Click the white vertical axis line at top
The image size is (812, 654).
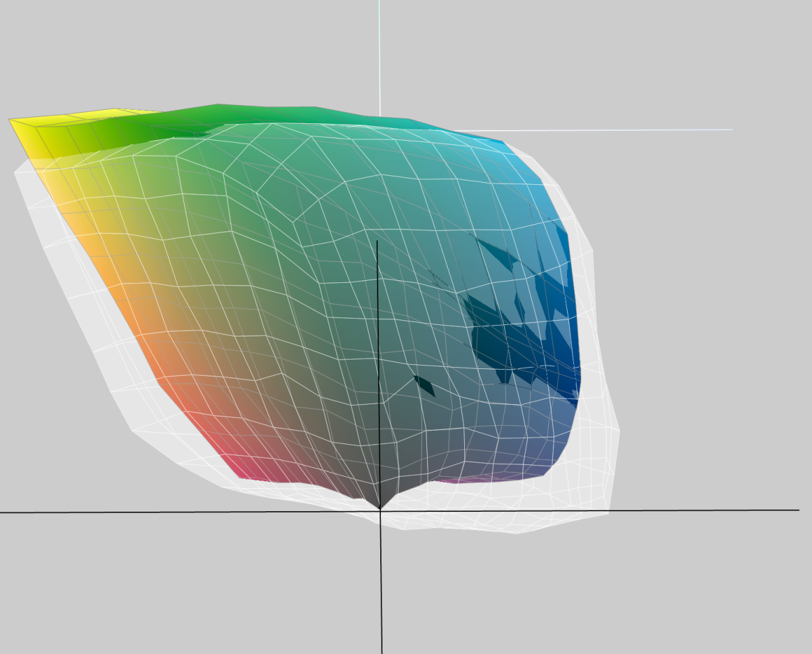pos(380,54)
